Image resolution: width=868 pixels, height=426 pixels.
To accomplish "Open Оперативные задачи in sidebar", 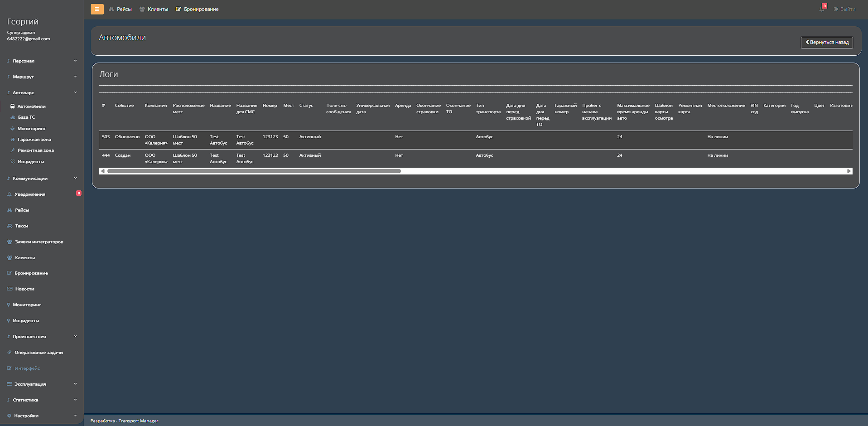I will [x=39, y=353].
